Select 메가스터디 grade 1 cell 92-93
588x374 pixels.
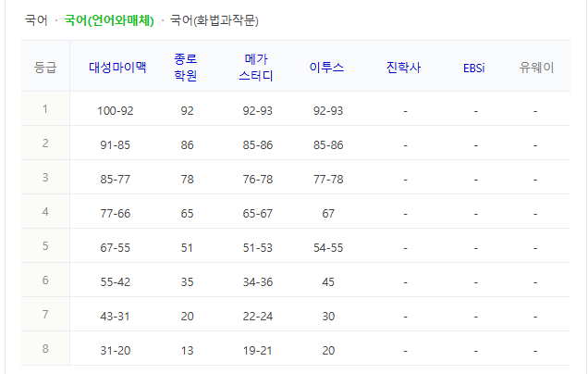click(x=258, y=111)
